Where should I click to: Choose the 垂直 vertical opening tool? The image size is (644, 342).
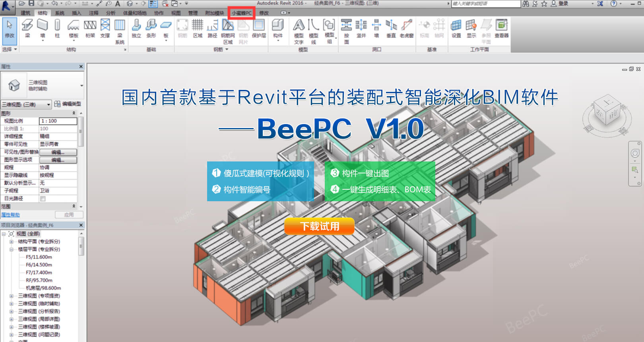pos(391,29)
